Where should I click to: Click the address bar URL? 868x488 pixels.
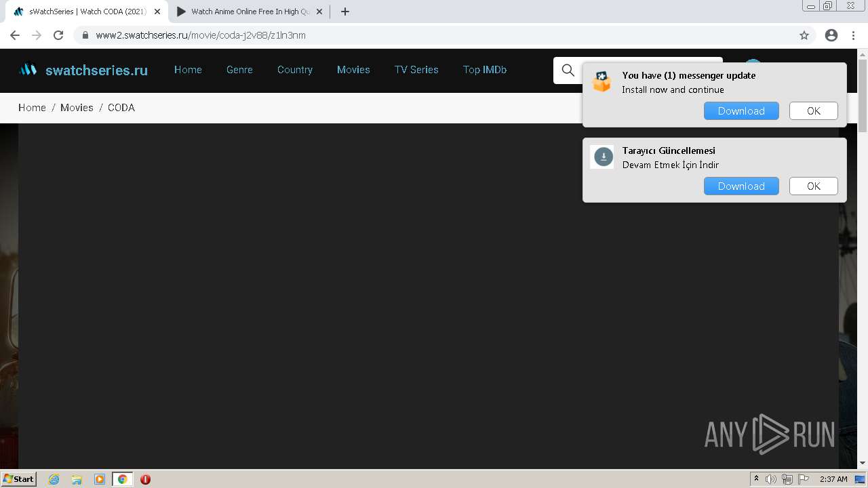pyautogui.click(x=201, y=35)
